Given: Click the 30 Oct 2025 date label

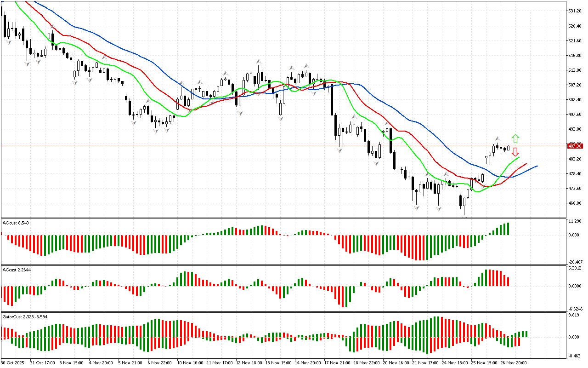Looking at the screenshot, I should (x=14, y=362).
